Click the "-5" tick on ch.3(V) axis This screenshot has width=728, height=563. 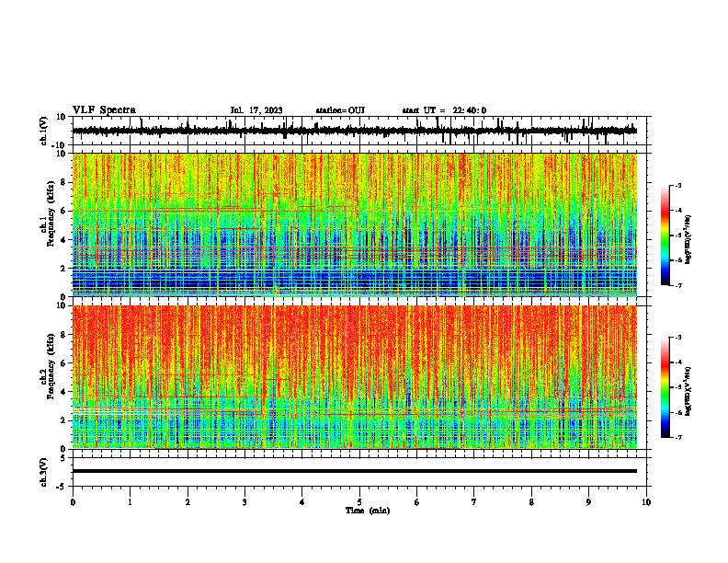pyautogui.click(x=63, y=487)
